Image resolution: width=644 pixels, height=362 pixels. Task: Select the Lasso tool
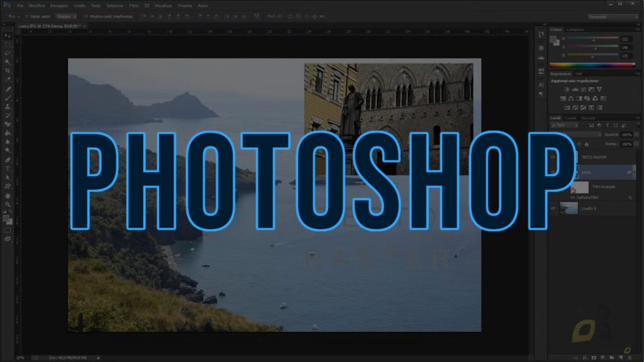click(x=8, y=53)
